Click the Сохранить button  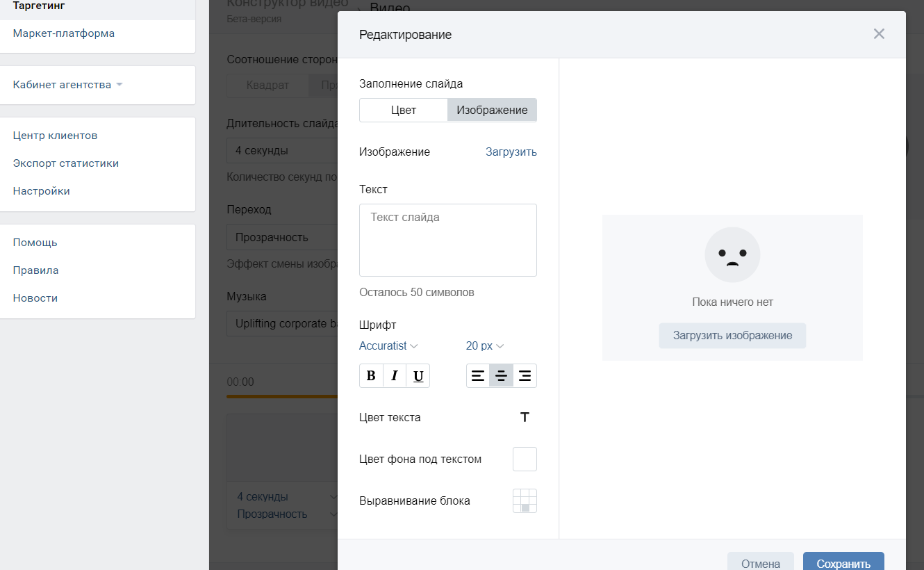[x=843, y=563]
